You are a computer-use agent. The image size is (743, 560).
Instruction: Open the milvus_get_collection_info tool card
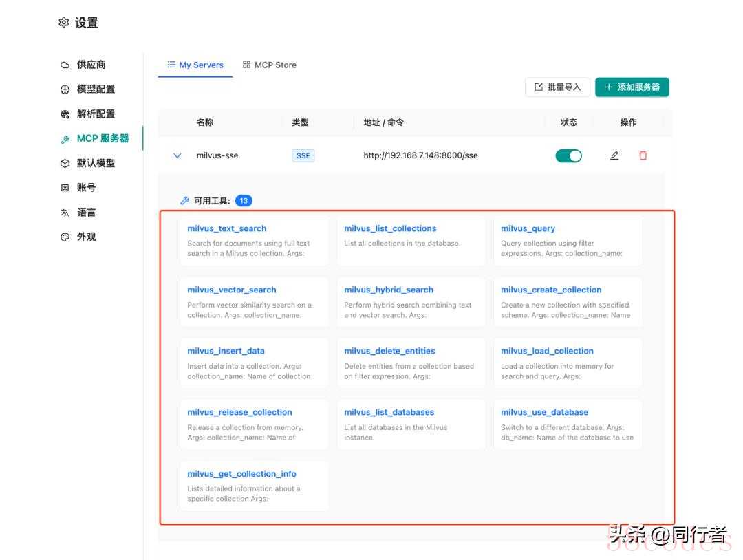click(254, 486)
